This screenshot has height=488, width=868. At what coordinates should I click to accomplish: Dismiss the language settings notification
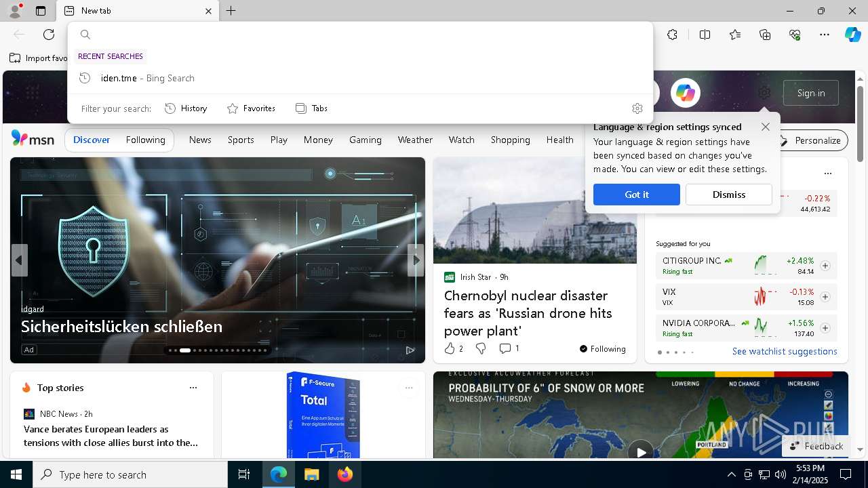pos(729,195)
